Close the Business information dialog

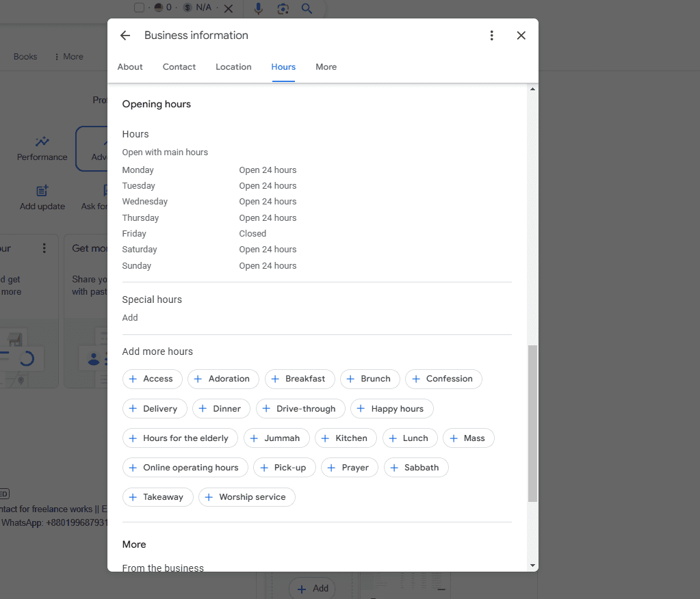[x=521, y=36]
